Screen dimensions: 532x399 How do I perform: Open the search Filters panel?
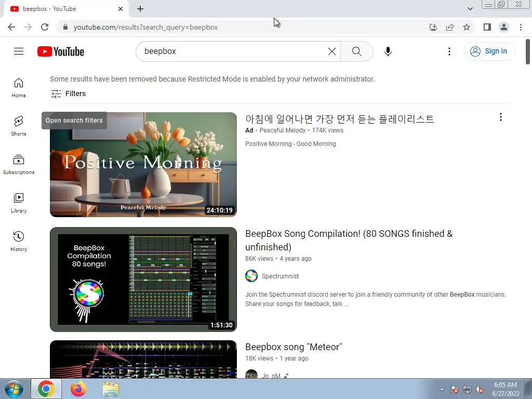68,94
